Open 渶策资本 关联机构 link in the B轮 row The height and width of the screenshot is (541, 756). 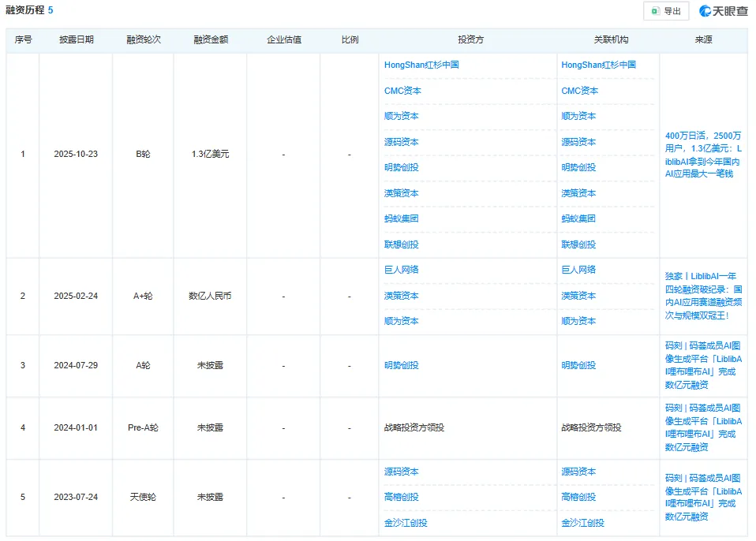coord(578,193)
